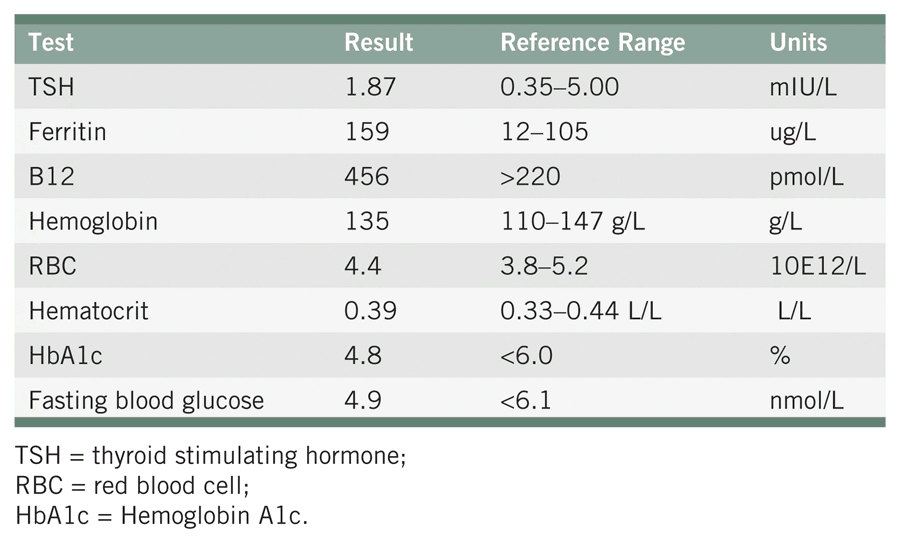The width and height of the screenshot is (900, 543).
Task: Click the Ferritin result value 159
Action: (x=365, y=132)
